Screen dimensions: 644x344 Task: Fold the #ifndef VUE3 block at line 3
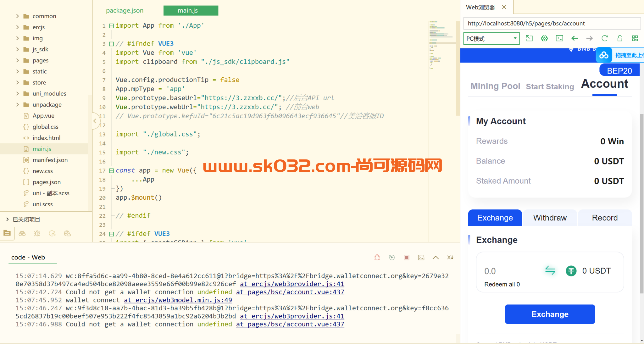pos(111,44)
